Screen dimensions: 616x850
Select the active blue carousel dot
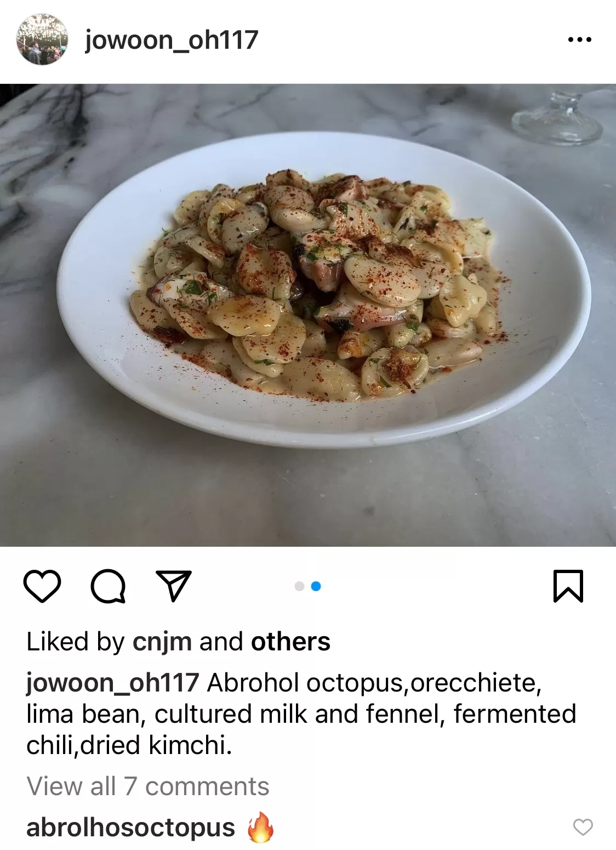316,586
